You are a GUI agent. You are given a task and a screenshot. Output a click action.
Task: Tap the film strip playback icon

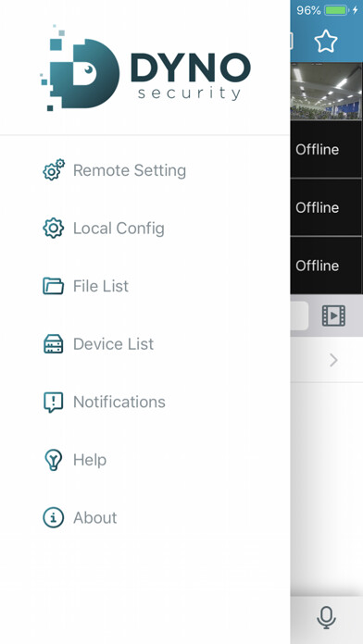pyautogui.click(x=333, y=316)
